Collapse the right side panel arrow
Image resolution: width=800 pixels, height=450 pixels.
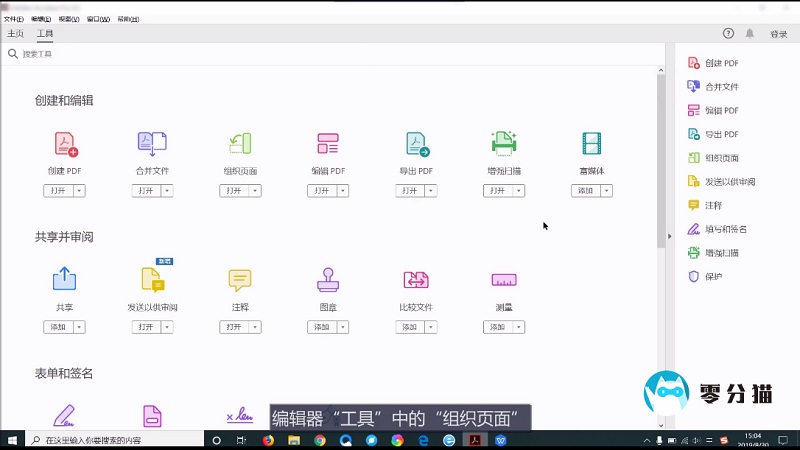[x=670, y=237]
